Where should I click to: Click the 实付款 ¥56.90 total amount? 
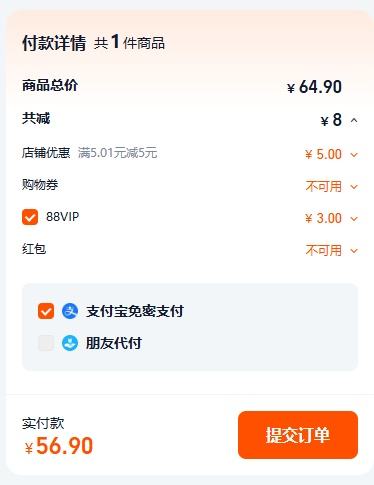59,446
